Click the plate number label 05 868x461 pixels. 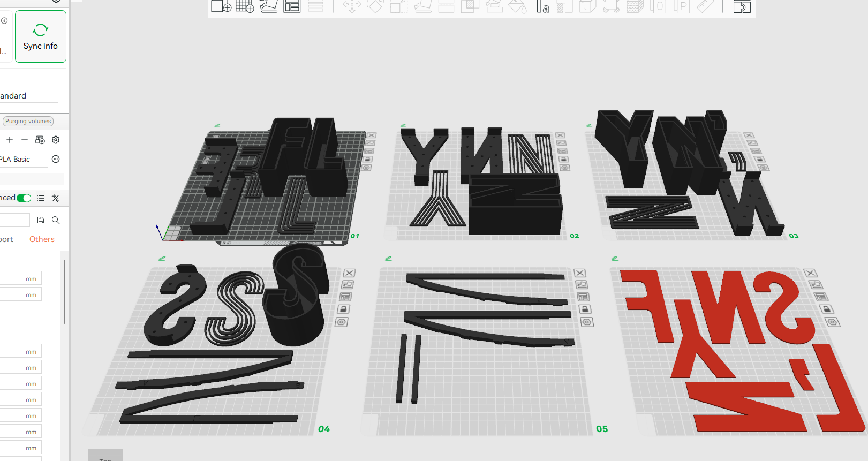pyautogui.click(x=602, y=429)
